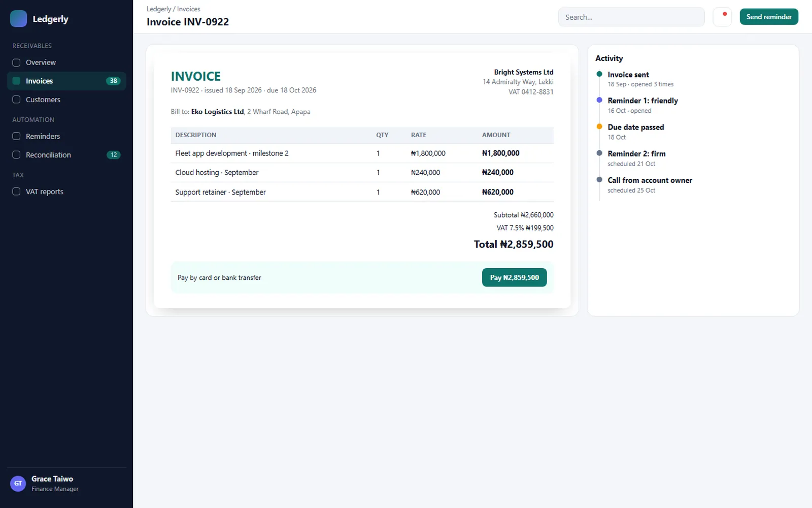
Task: Click the 'Subtotal ₦2,660,000' line
Action: [524, 215]
